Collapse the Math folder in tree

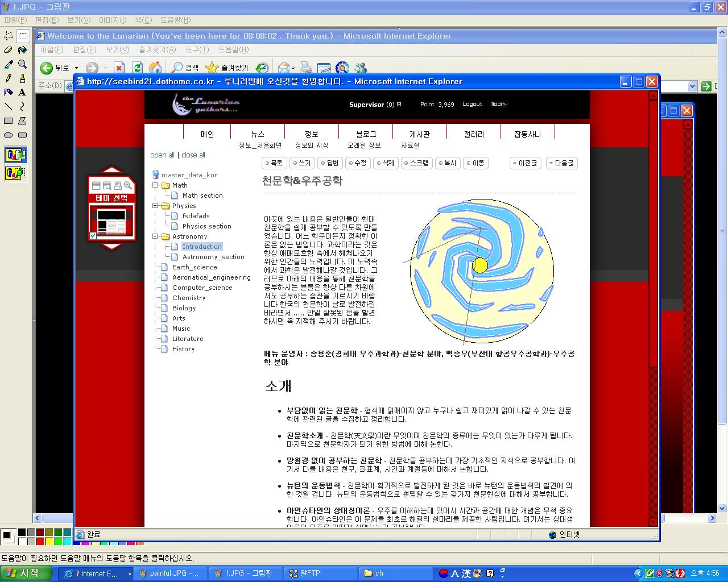tap(155, 185)
